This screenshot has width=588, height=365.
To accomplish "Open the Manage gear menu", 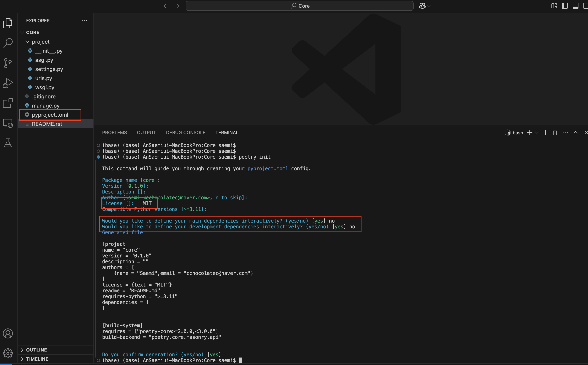I will [8, 353].
